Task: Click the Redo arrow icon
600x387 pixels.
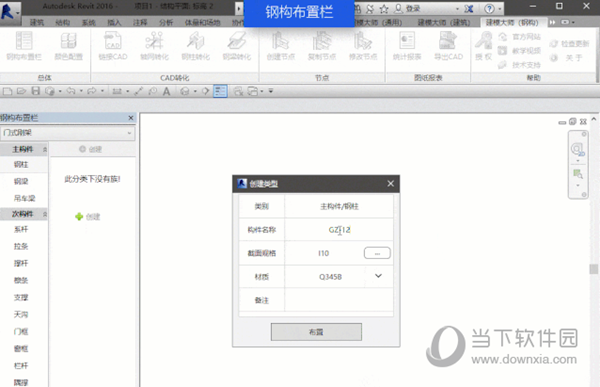Action: pos(92,91)
